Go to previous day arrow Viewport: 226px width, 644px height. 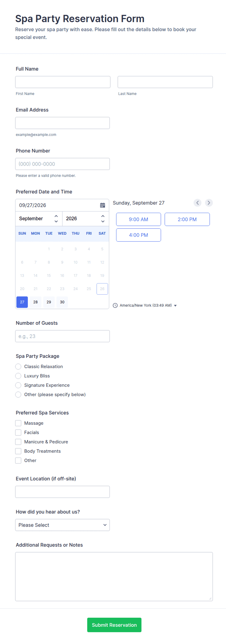click(x=197, y=203)
